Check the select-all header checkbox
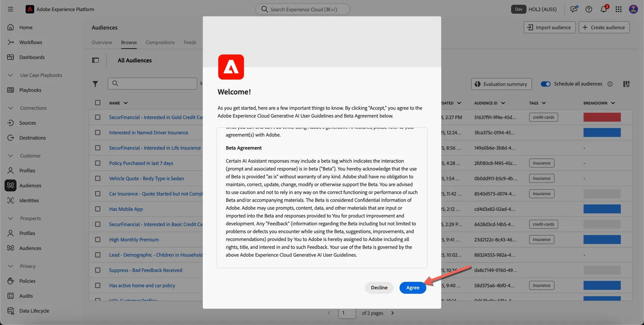 (98, 103)
